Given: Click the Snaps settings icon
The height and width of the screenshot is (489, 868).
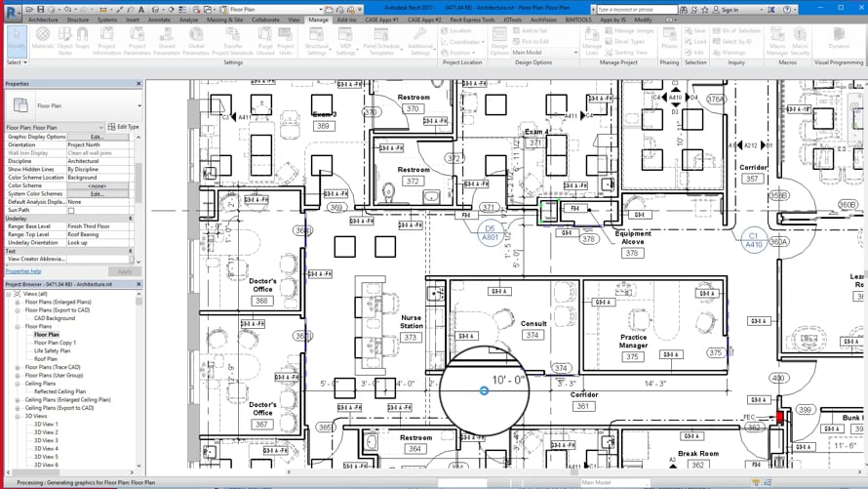Looking at the screenshot, I should point(83,40).
